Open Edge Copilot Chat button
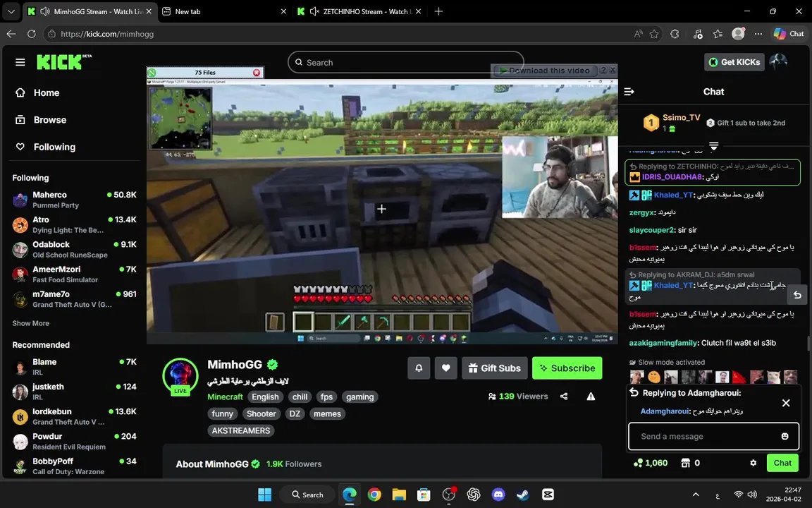The image size is (812, 508). pyautogui.click(x=789, y=34)
